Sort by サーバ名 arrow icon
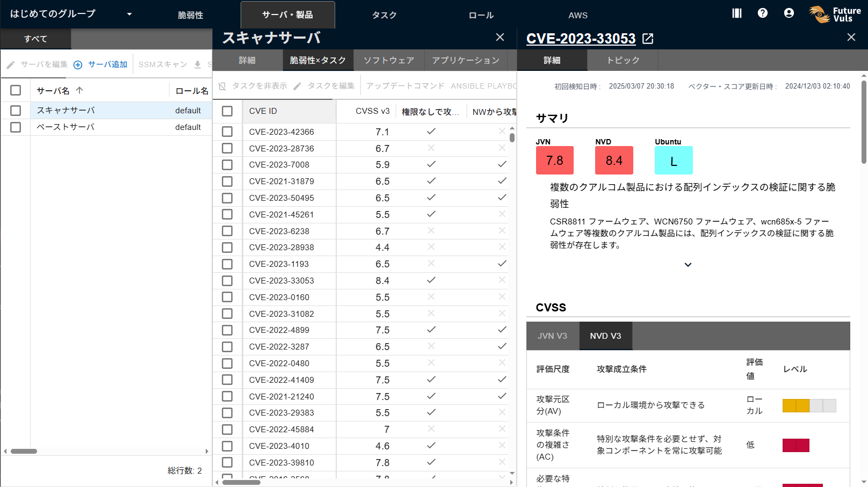Screen dimensions: 868x487 tap(79, 90)
